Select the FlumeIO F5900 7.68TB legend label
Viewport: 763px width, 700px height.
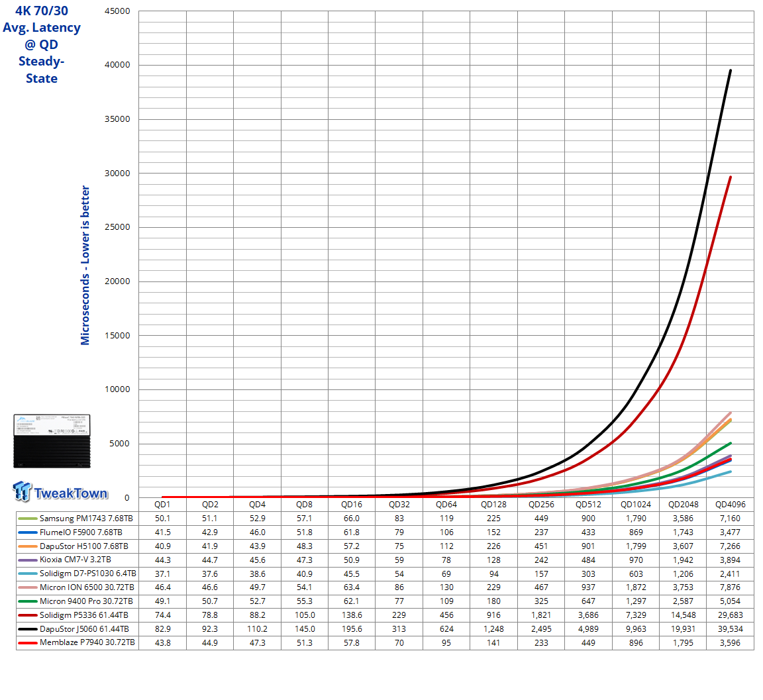click(81, 532)
